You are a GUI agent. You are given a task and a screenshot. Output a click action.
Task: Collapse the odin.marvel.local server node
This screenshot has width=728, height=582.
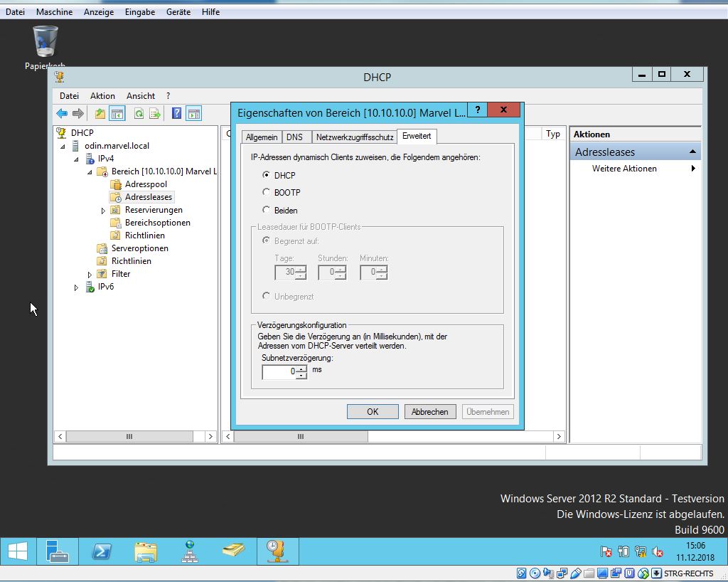[63, 147]
